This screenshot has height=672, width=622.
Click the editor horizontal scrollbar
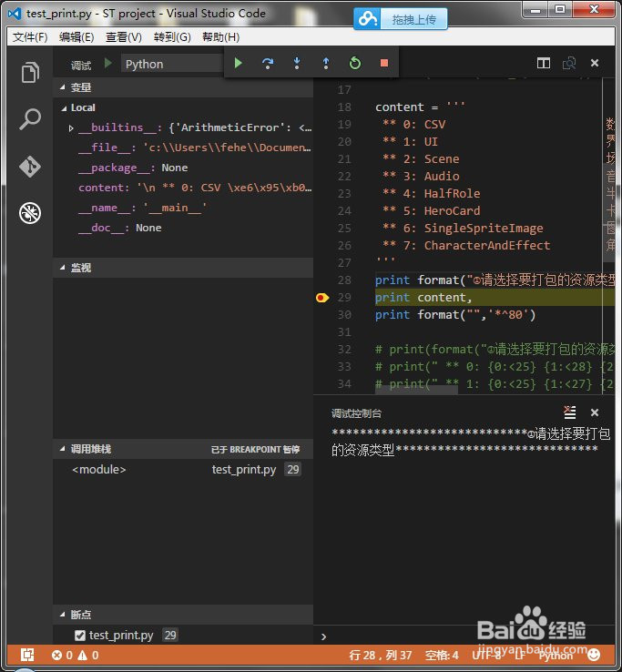pyautogui.click(x=417, y=389)
